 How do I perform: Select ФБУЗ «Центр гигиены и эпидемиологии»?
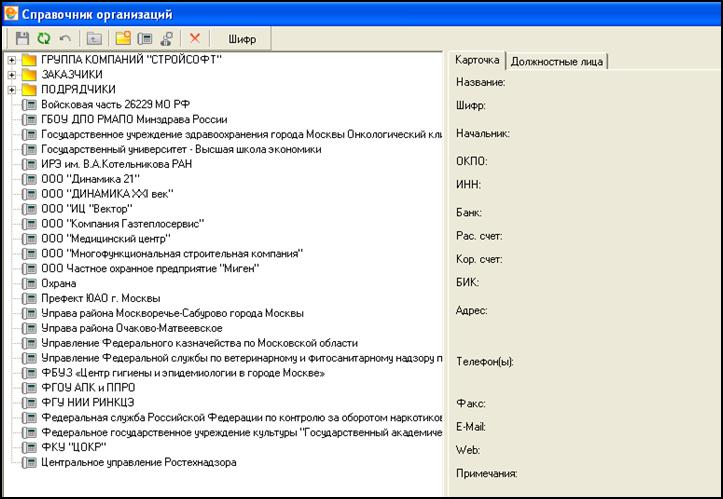pos(183,373)
